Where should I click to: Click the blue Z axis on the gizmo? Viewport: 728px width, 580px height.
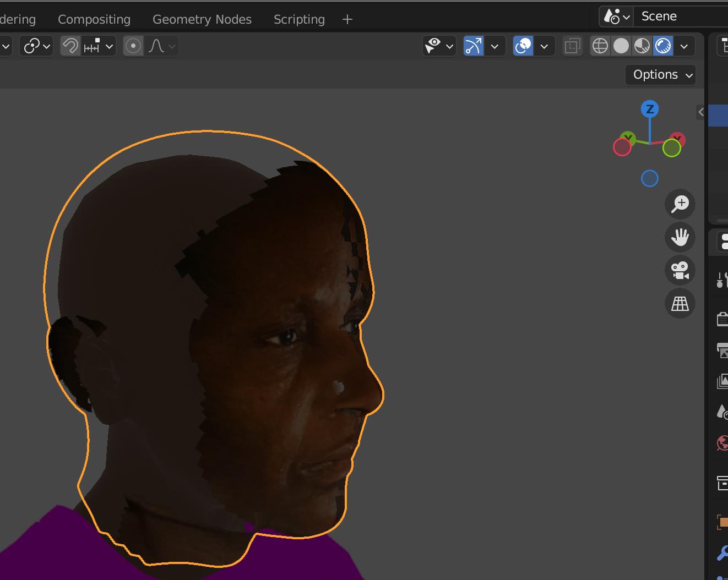(650, 109)
